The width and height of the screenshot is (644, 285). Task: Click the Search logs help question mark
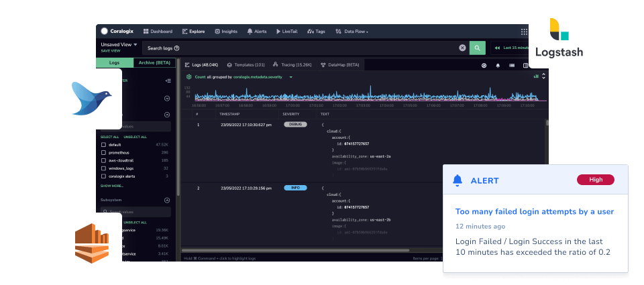[176, 48]
